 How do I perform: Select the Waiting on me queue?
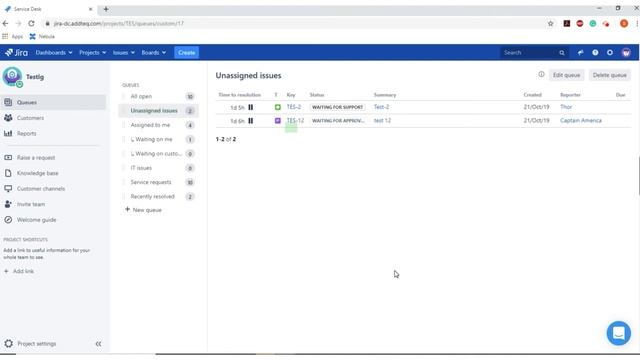158,139
